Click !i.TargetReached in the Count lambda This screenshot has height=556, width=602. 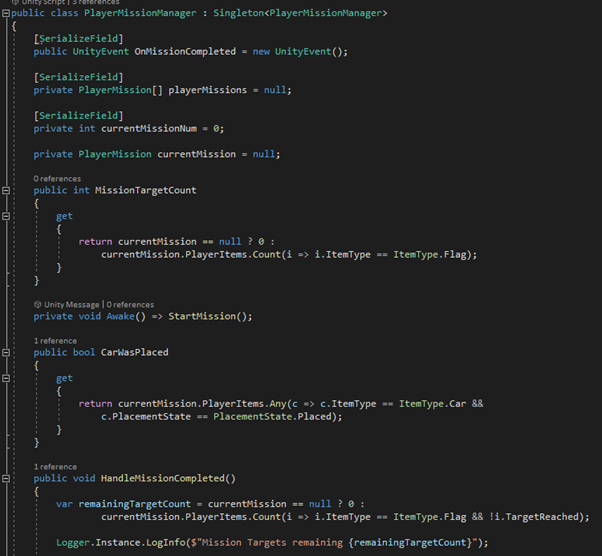(534, 516)
